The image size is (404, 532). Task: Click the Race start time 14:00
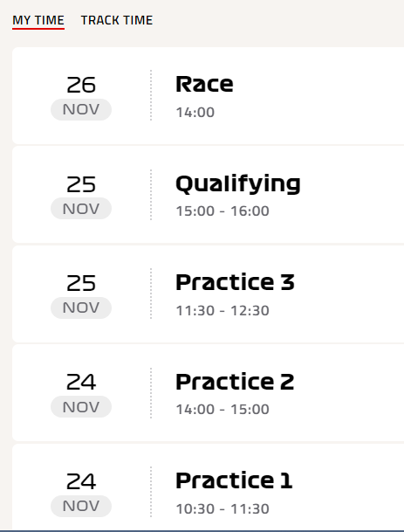click(195, 113)
